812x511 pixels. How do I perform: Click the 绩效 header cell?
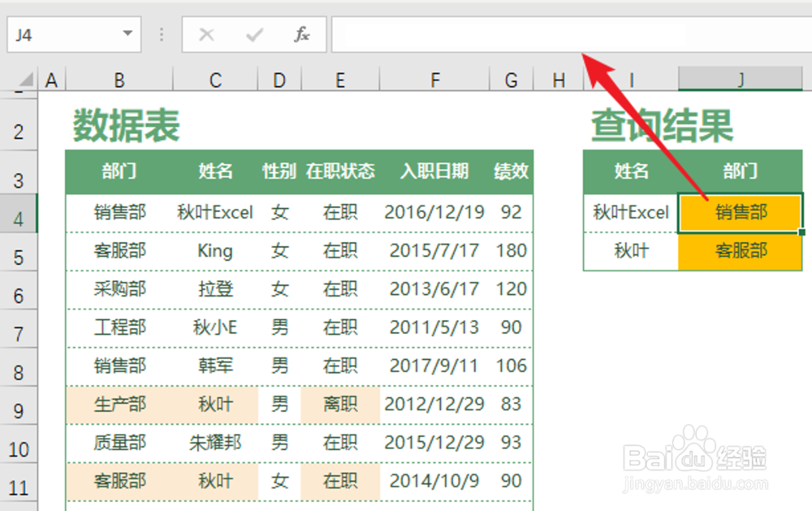point(511,171)
